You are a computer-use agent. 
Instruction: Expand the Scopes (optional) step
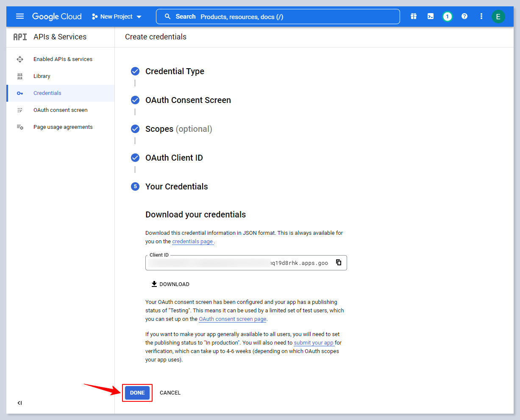tap(179, 129)
